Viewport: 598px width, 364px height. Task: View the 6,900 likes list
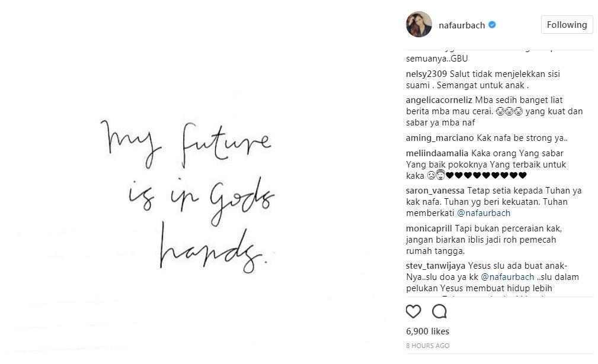click(427, 331)
